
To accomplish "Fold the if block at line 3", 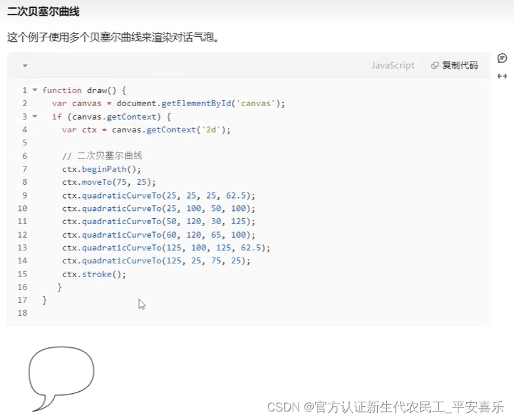I will click(35, 116).
